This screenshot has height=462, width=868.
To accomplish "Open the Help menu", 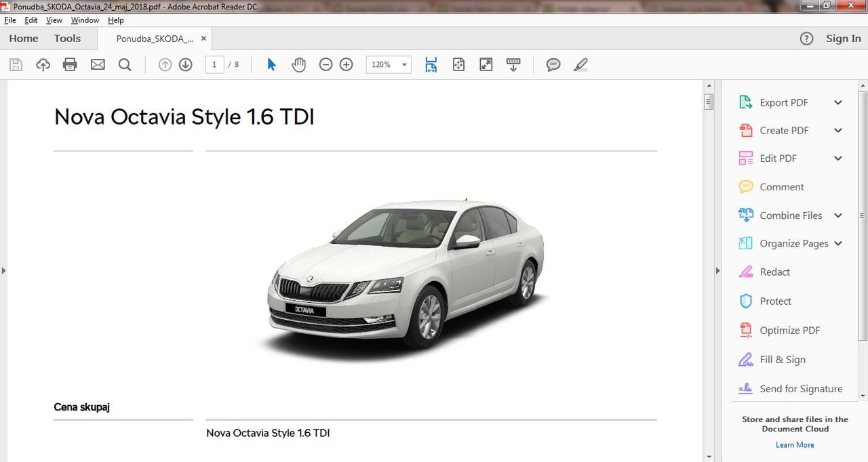I will pyautogui.click(x=116, y=20).
